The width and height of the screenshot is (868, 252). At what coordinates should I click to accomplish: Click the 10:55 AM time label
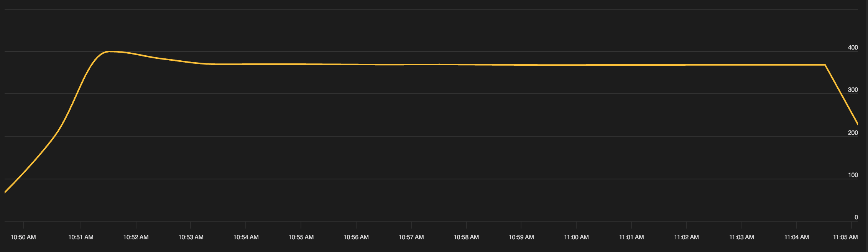[301, 237]
